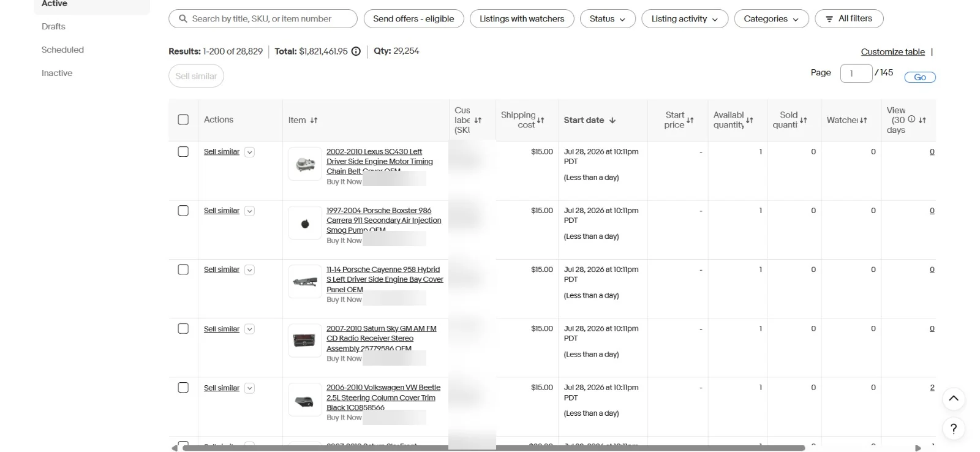Open the 11-14 Porsche Cayenne listing title
Image resolution: width=980 pixels, height=452 pixels.
(x=385, y=279)
